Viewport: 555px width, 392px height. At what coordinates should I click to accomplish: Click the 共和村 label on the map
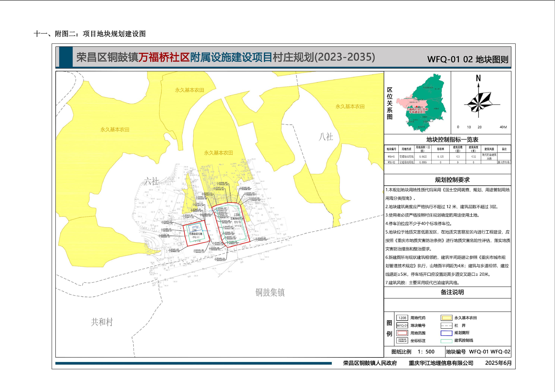click(102, 322)
